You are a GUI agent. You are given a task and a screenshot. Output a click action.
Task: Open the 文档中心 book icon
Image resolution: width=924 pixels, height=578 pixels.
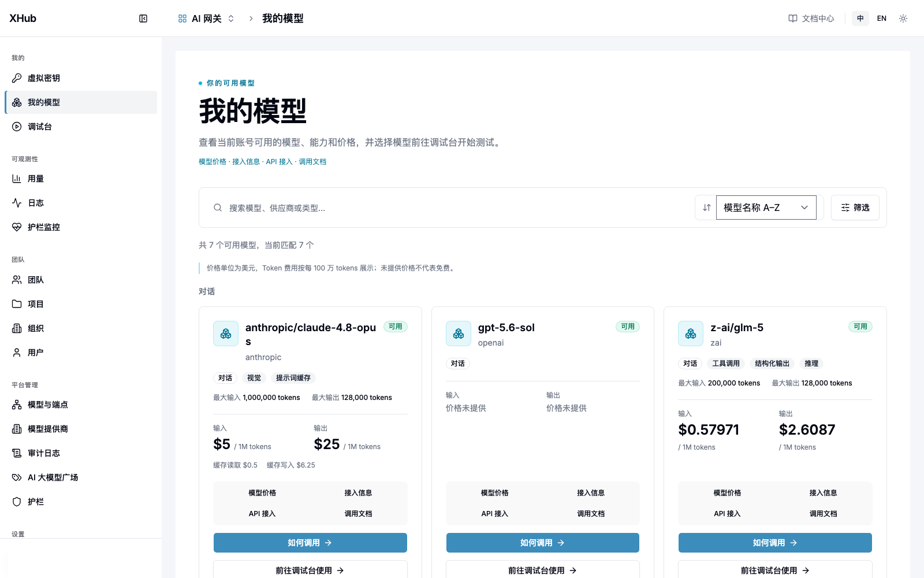point(793,18)
